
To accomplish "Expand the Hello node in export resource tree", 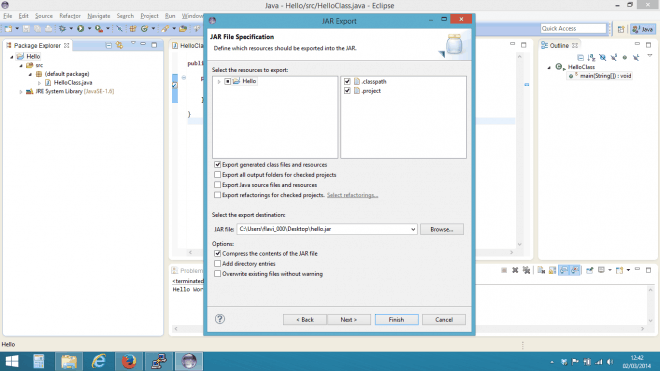I will click(219, 81).
